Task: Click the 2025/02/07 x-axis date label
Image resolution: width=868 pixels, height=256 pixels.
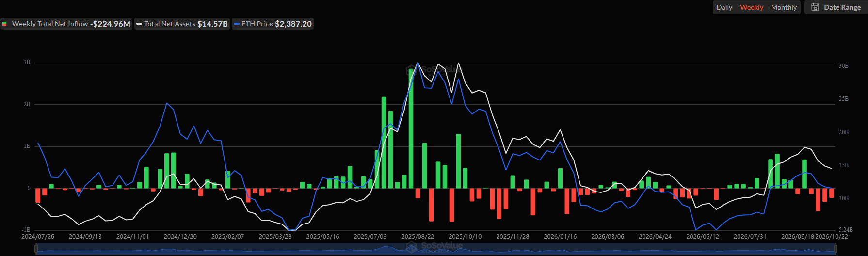Action: 228,237
